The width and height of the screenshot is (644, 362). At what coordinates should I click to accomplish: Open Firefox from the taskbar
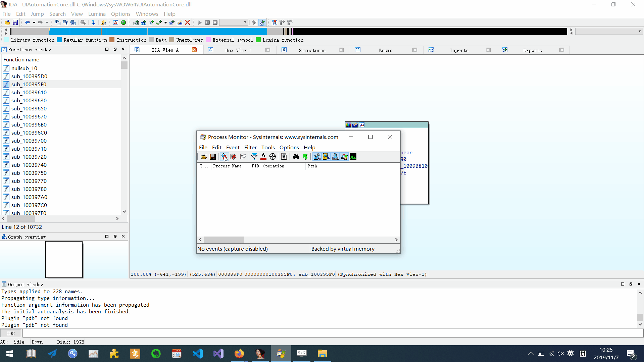(x=239, y=354)
